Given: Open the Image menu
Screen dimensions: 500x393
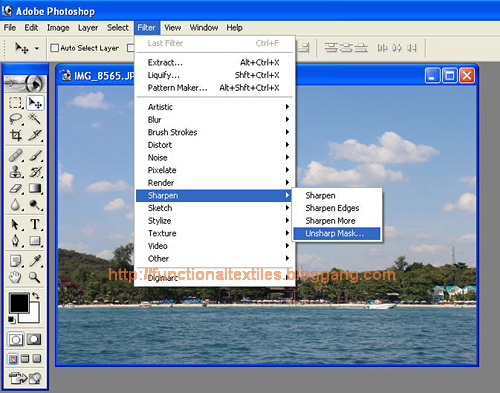Looking at the screenshot, I should tap(58, 28).
